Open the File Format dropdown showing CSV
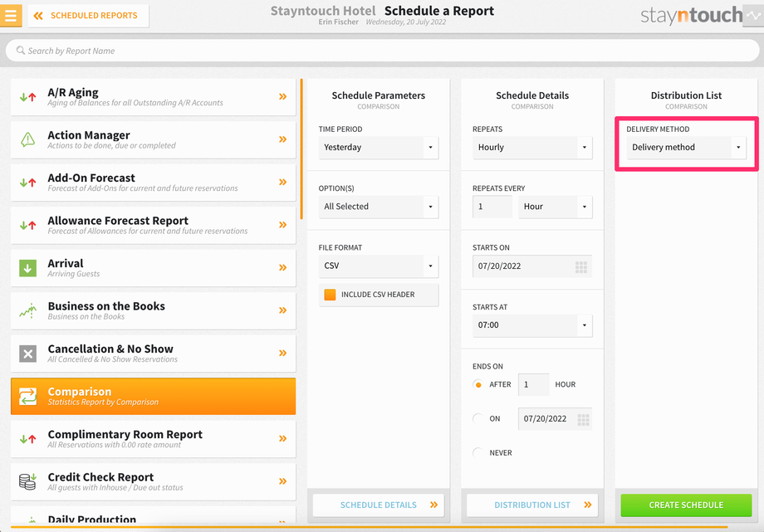 (x=379, y=266)
